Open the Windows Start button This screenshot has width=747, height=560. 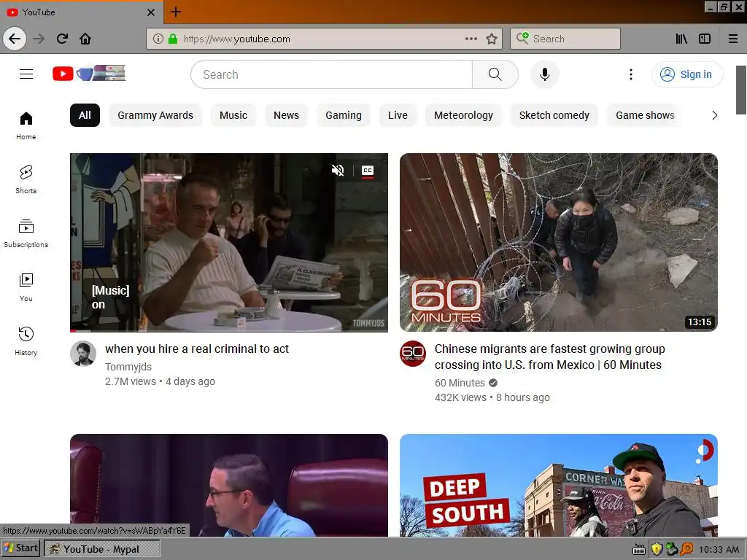click(20, 548)
